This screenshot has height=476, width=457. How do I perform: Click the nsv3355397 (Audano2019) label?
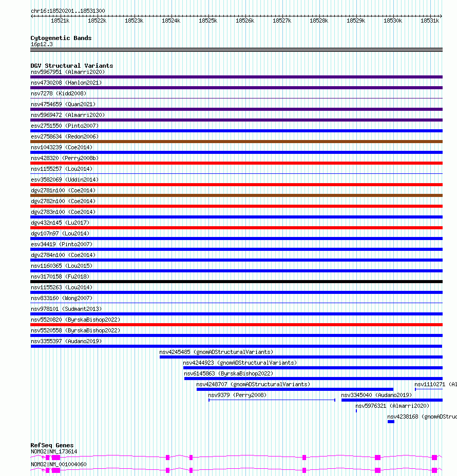pos(66,341)
